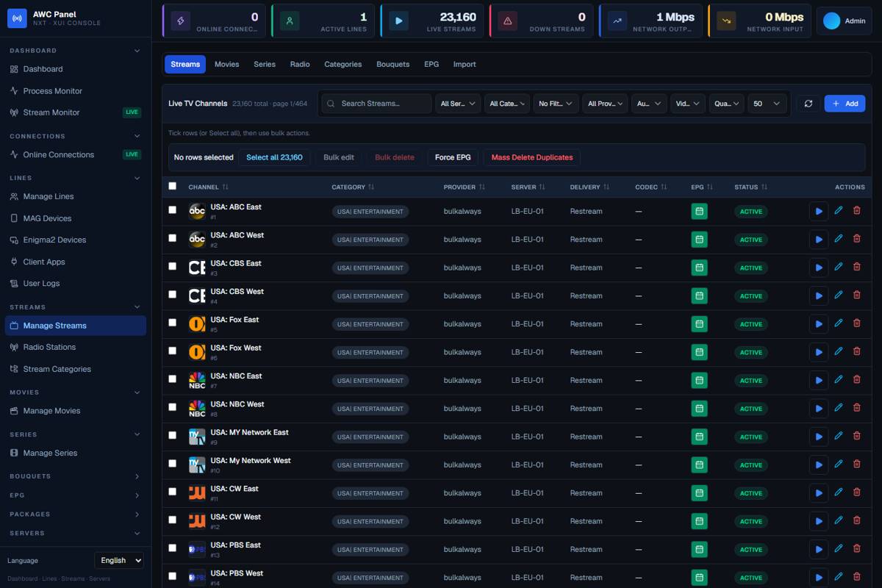Tick the USA: Fox East checkbox
This screenshot has width=882, height=588.
click(173, 322)
